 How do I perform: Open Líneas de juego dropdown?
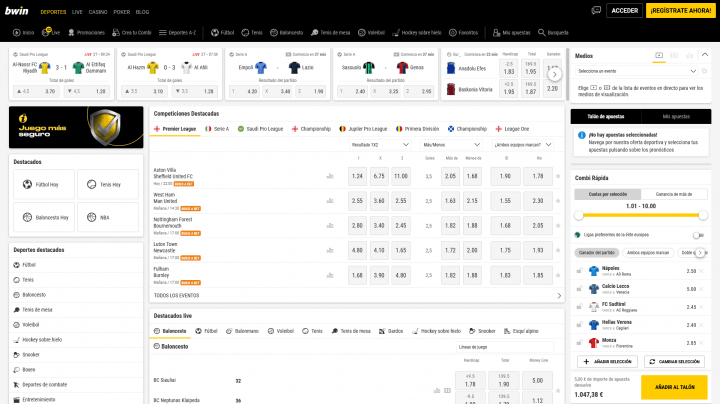(505, 347)
